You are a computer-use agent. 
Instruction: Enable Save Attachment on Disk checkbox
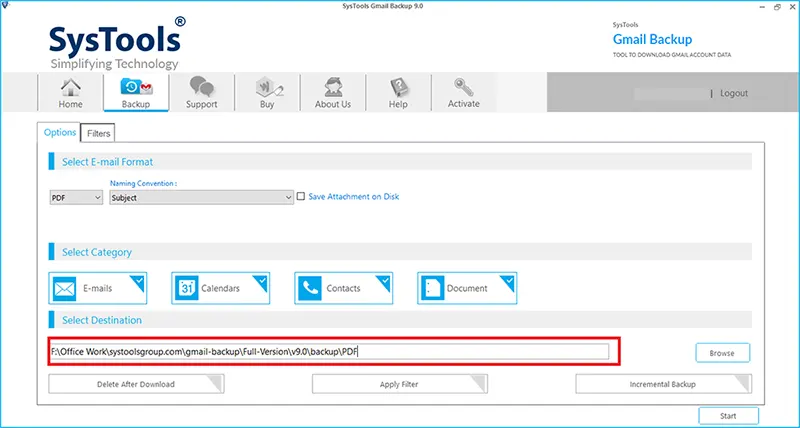pyautogui.click(x=301, y=196)
